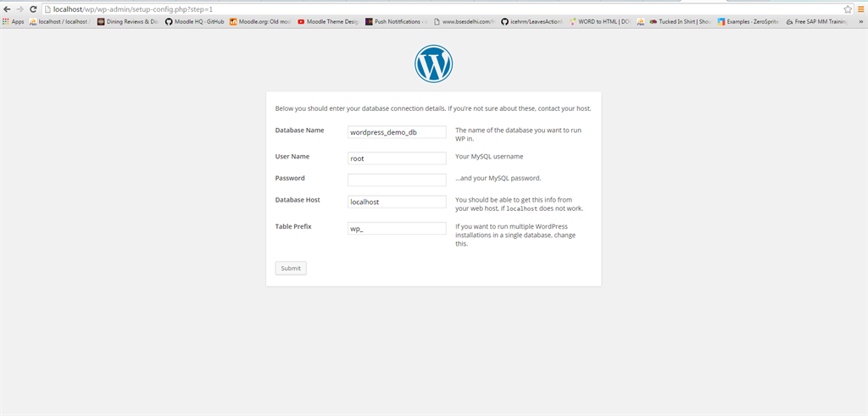Open the Moodle Theme Design YouTube bookmark
This screenshot has height=416, width=868.
pyautogui.click(x=329, y=22)
